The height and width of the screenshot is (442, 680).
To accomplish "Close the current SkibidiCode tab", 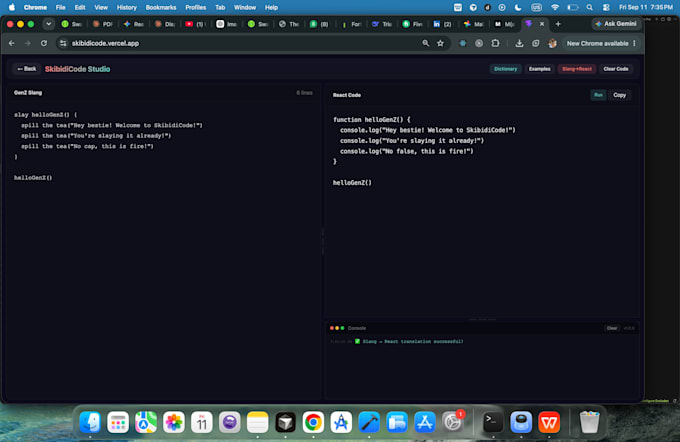I will 542,24.
